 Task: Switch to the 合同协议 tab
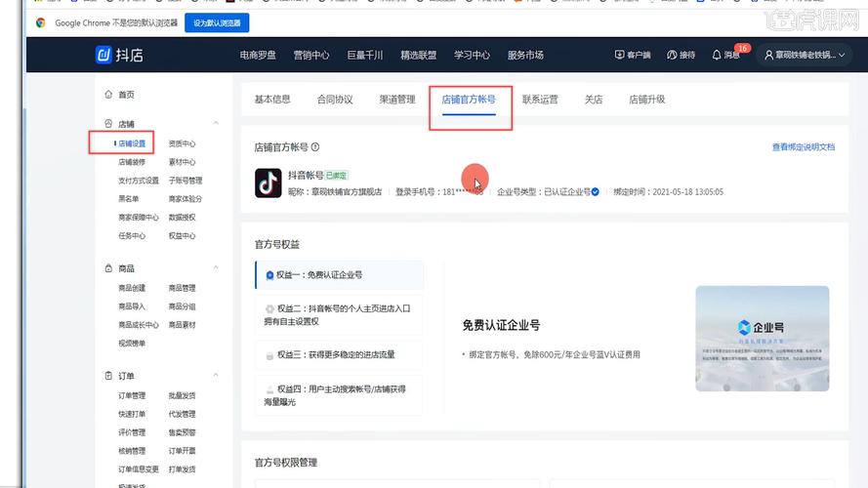tap(335, 99)
